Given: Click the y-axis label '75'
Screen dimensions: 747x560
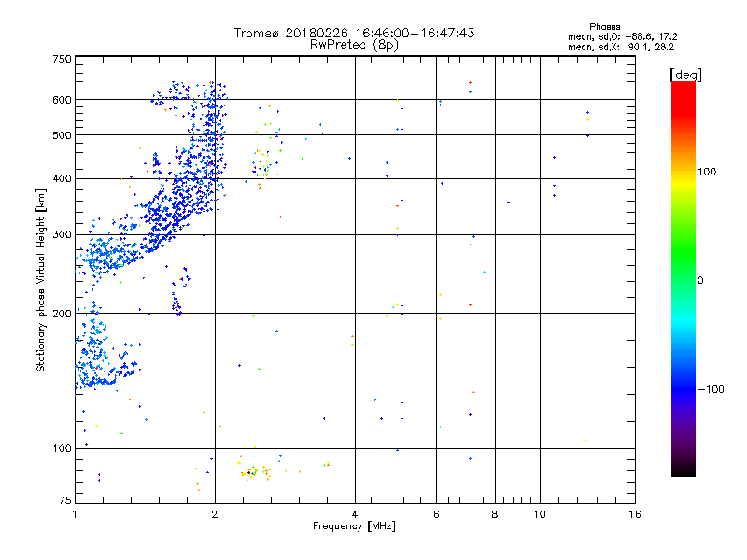Looking at the screenshot, I should point(65,500).
